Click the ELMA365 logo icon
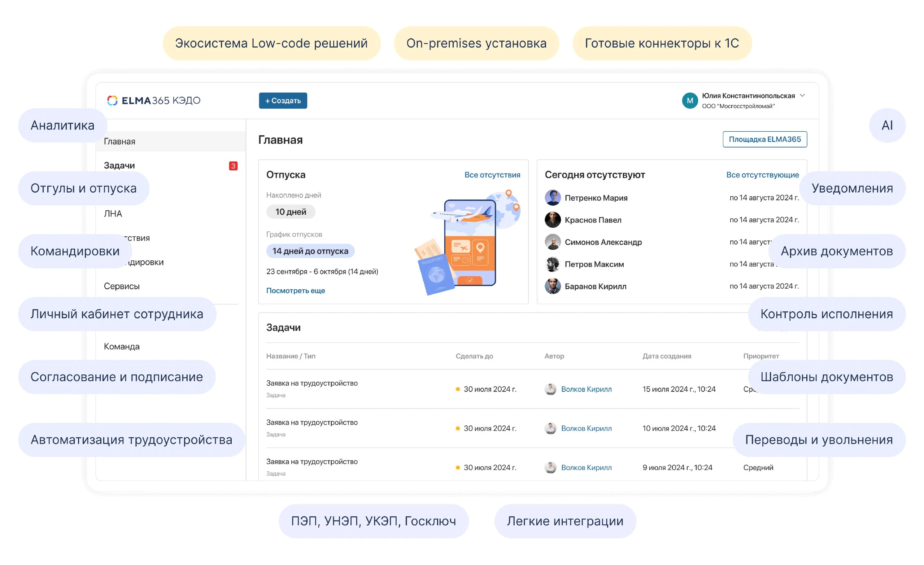The width and height of the screenshot is (924, 565). point(112,100)
